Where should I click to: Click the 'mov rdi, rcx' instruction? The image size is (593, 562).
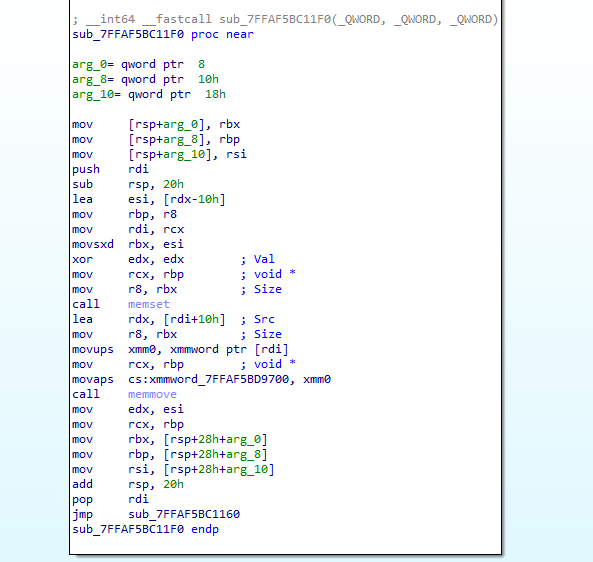(x=128, y=229)
